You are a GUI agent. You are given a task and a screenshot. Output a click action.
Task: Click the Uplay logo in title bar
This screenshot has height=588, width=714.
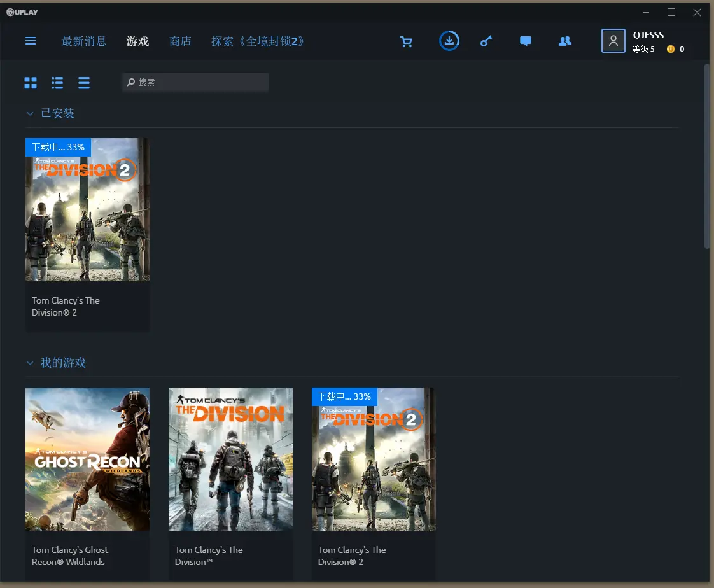point(22,12)
